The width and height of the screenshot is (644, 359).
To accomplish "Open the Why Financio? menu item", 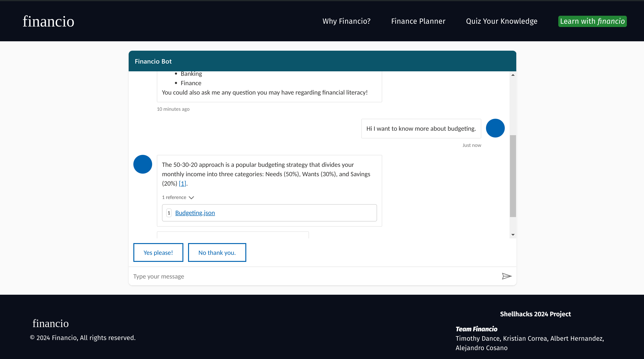I will point(346,21).
